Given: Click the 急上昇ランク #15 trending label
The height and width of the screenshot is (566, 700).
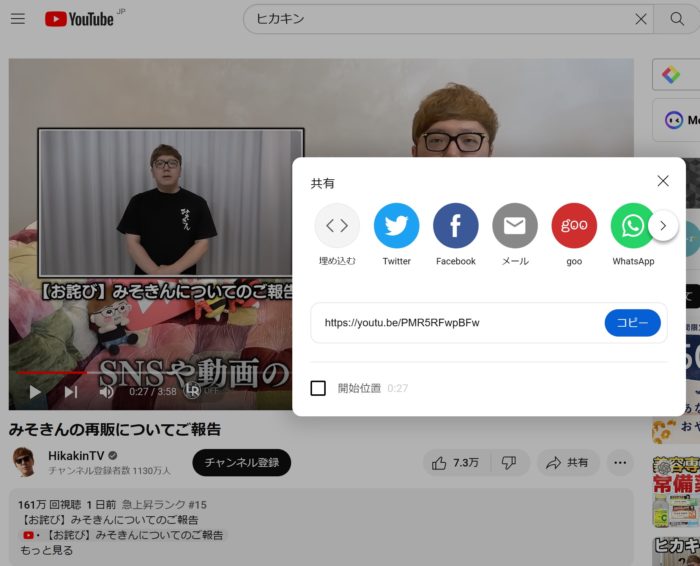Looking at the screenshot, I should [164, 505].
